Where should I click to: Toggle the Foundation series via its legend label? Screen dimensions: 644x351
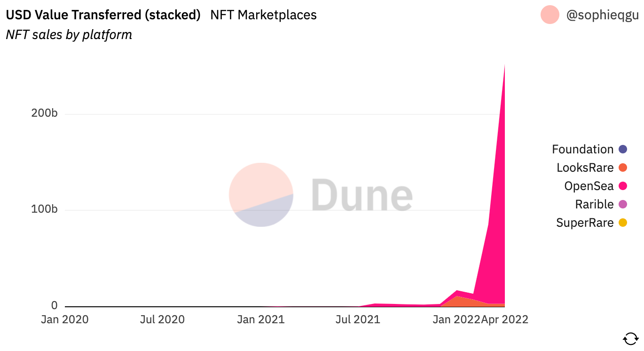[582, 149]
